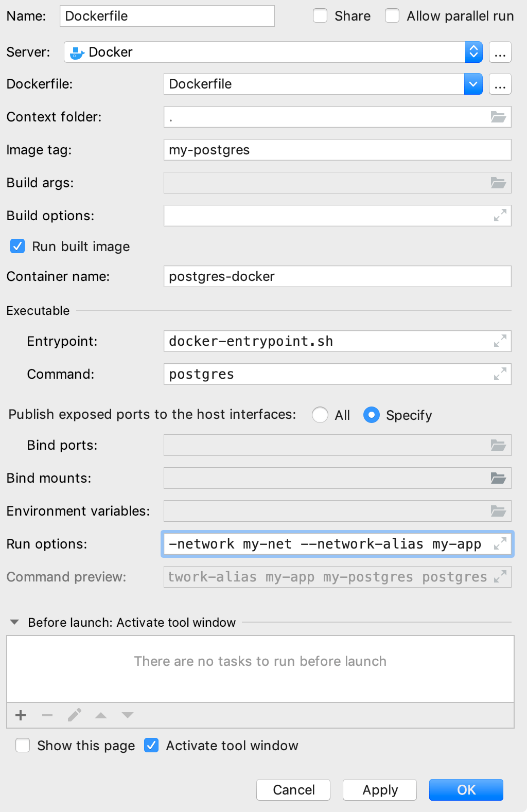527x812 pixels.
Task: Expand the Build options field editor
Action: click(500, 216)
